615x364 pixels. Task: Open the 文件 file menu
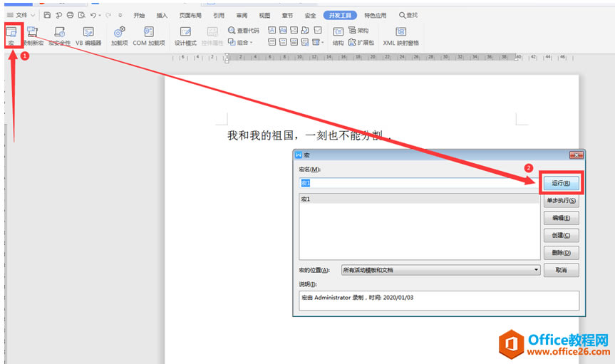17,15
